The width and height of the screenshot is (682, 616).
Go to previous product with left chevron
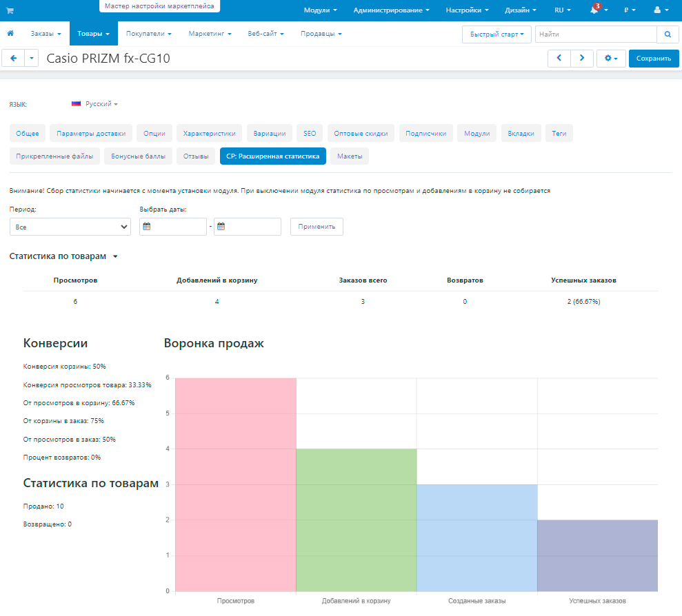pyautogui.click(x=559, y=59)
